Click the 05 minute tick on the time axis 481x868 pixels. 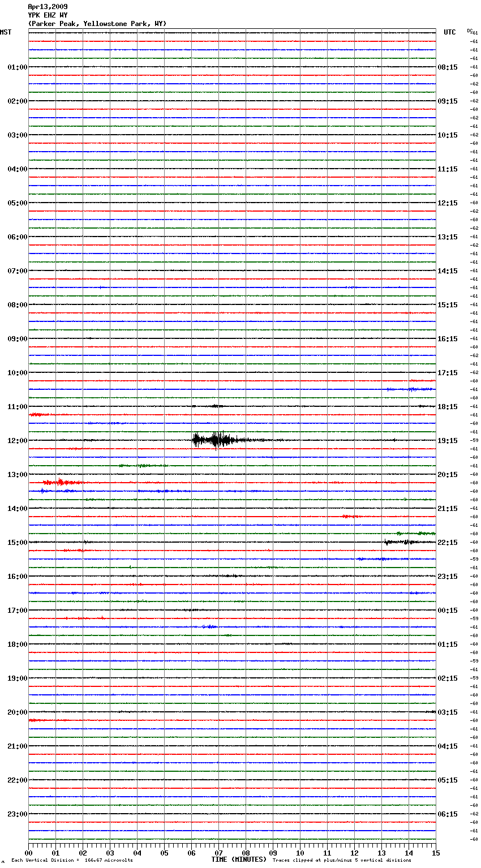coord(164,853)
